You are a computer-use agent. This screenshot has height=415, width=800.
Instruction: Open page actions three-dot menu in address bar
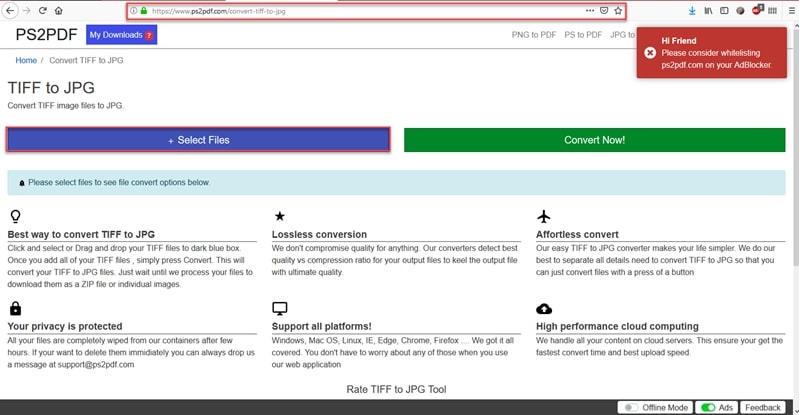(589, 10)
